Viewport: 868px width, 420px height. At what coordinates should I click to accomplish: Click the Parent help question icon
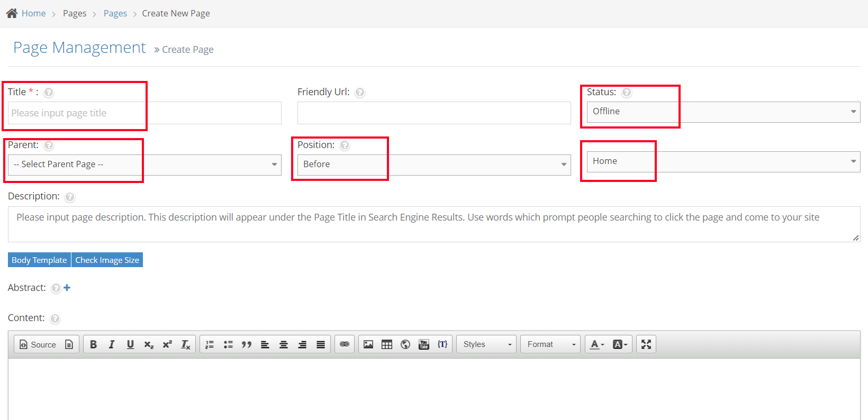pos(49,145)
